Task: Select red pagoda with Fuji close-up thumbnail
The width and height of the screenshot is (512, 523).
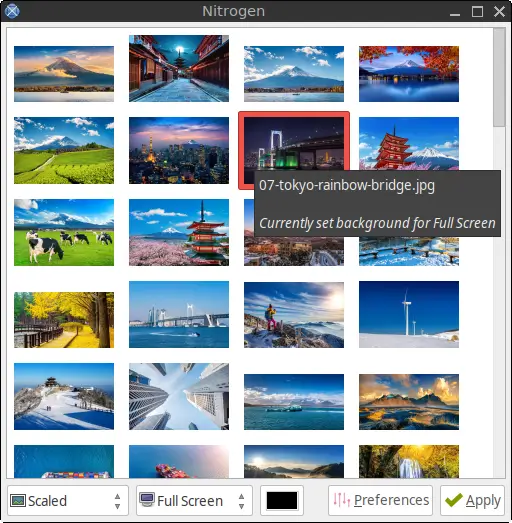Action: tap(409, 143)
